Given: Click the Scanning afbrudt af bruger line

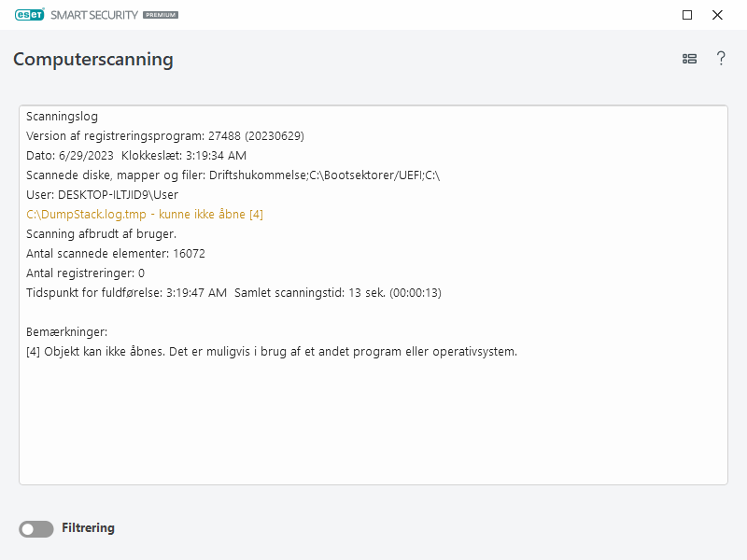Looking at the screenshot, I should [x=101, y=234].
